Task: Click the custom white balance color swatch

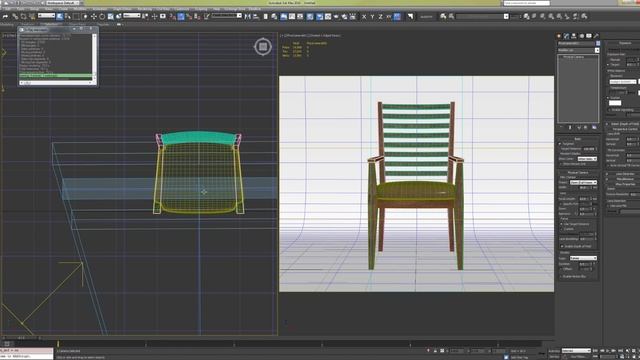Action: pos(615,103)
